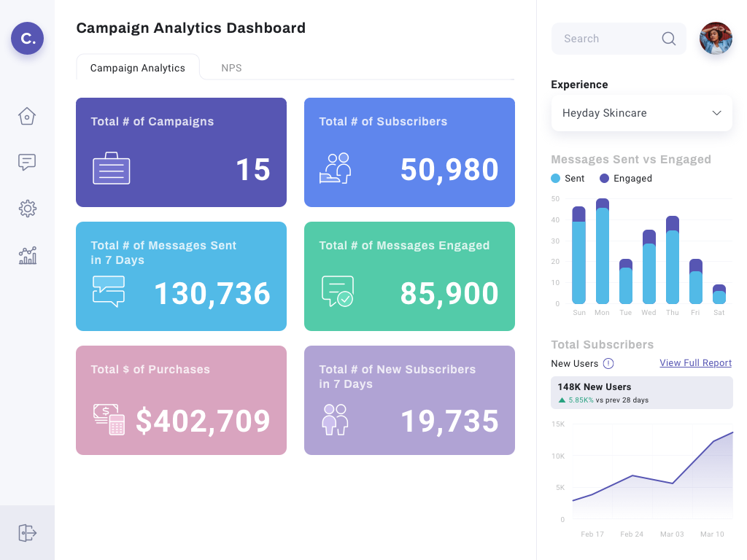Open the Total # of Subscribers card

tap(409, 152)
